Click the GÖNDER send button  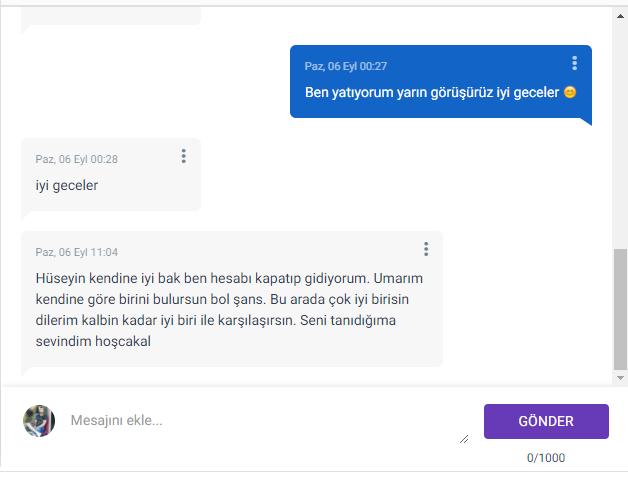[546, 421]
